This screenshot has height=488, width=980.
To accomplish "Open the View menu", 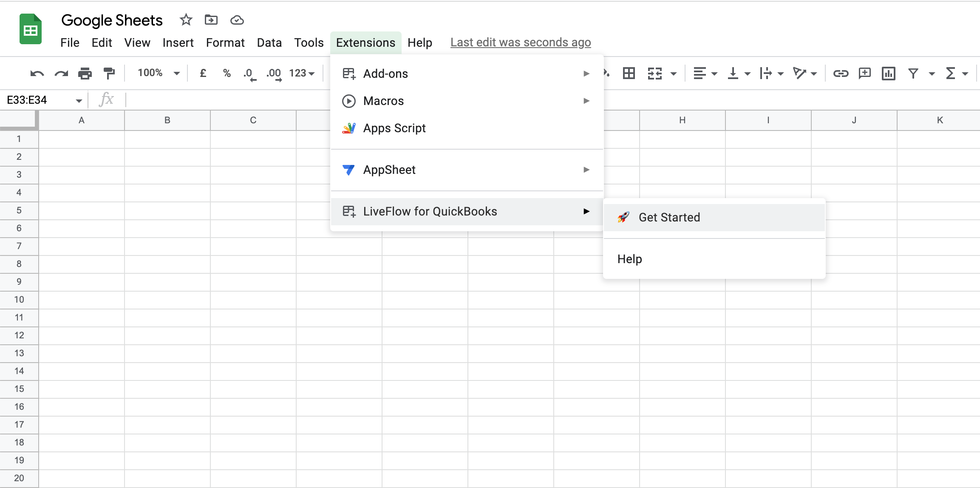I will pos(137,43).
